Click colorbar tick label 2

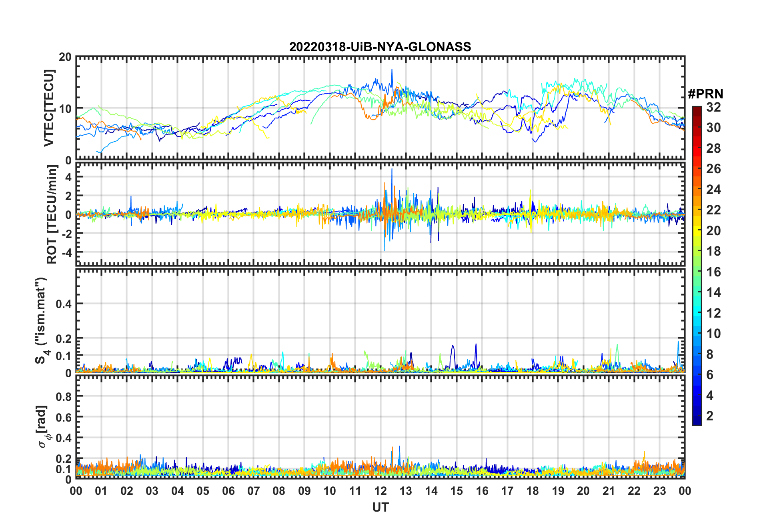710,416
